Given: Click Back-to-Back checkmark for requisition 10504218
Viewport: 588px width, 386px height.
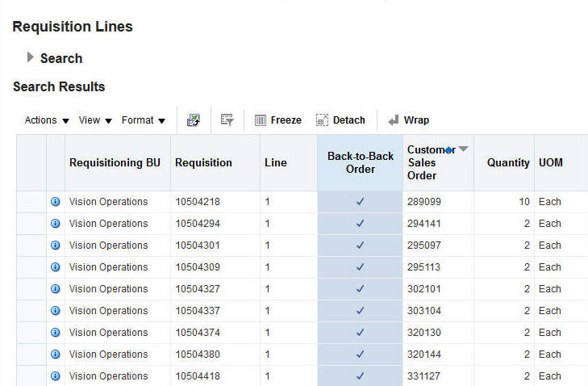Looking at the screenshot, I should coord(361,202).
